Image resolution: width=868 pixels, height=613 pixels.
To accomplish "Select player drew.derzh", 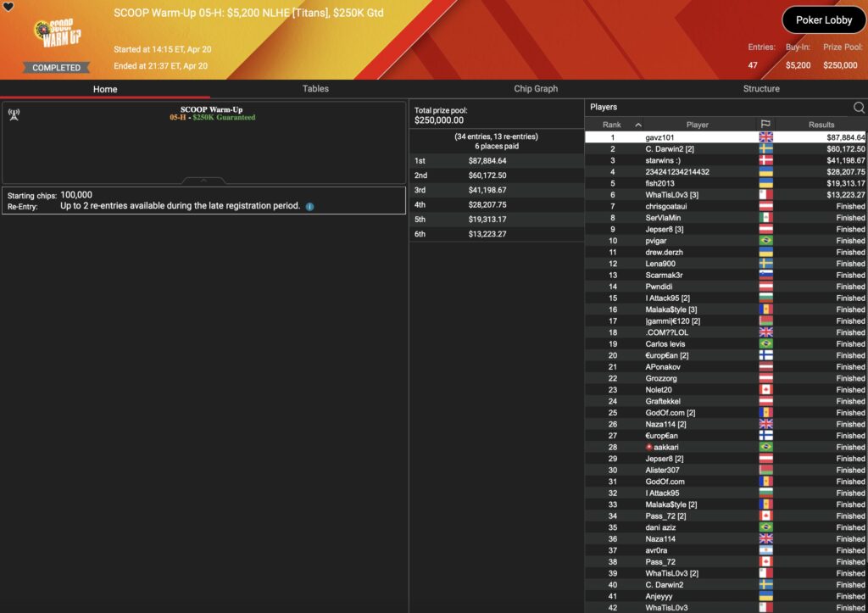I will (726, 253).
